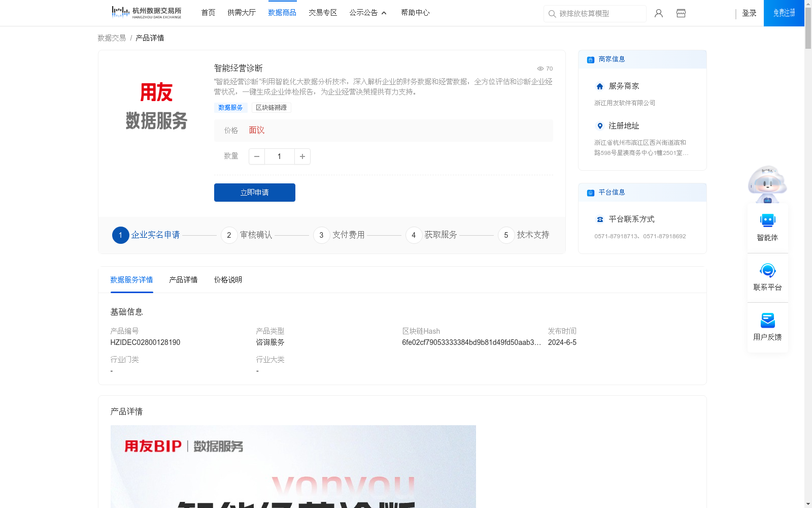This screenshot has width=812, height=508.
Task: Open 交易专区 navigation item
Action: tap(323, 13)
